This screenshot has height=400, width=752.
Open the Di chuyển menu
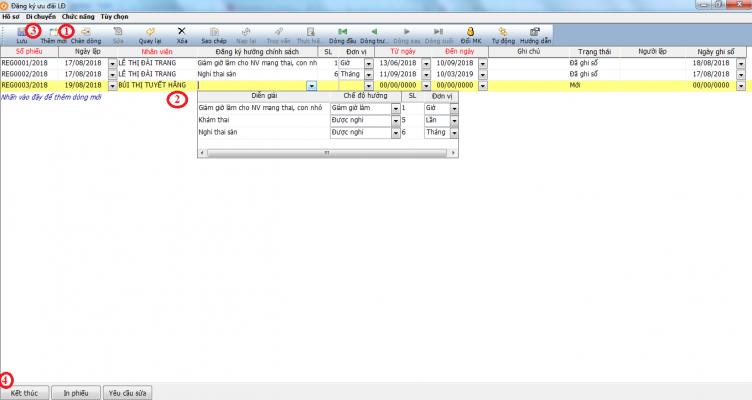pos(41,17)
